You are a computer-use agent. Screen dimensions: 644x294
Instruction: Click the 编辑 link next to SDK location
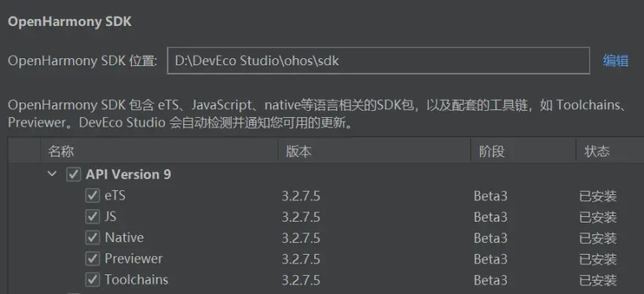coord(615,61)
